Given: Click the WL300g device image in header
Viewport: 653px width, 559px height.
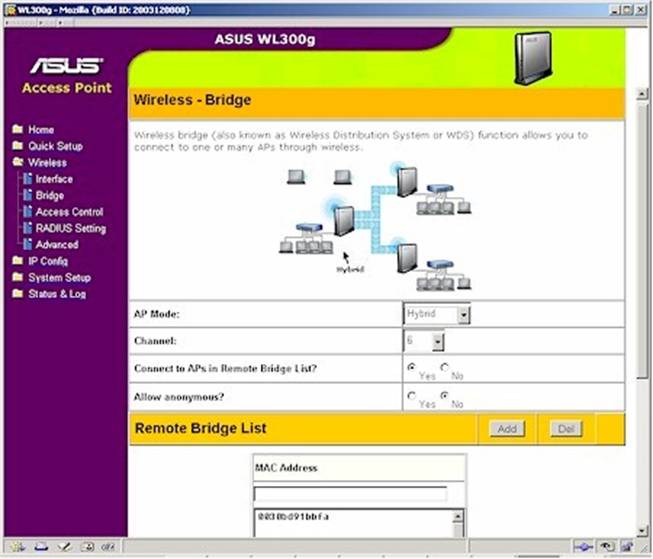Looking at the screenshot, I should (533, 58).
